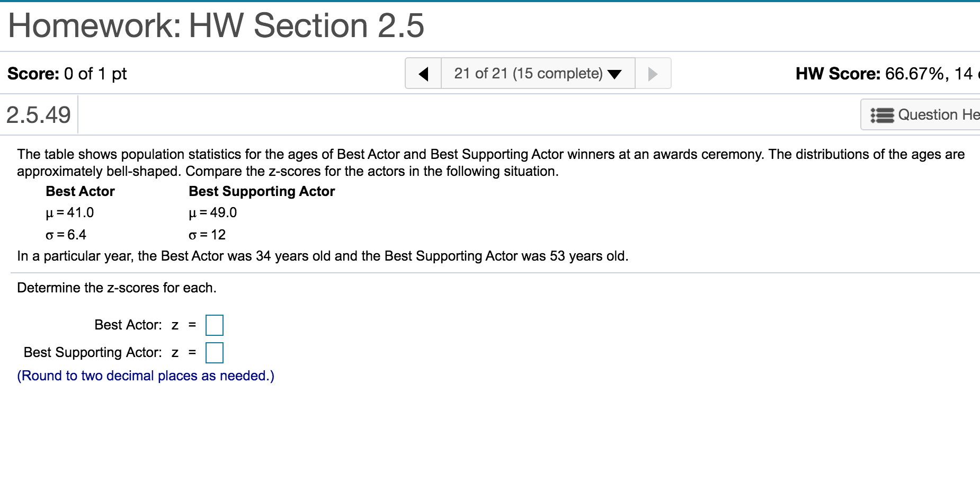This screenshot has height=481, width=980.
Task: Click the μ = 41.0 value
Action: (x=70, y=212)
